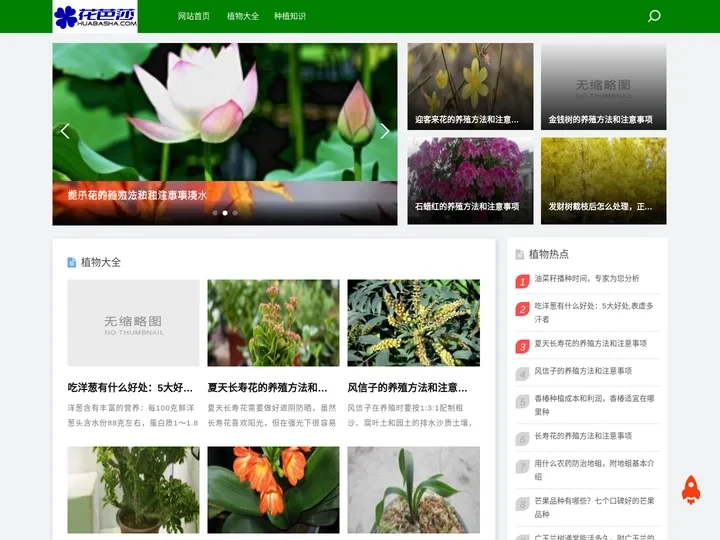Viewport: 720px width, 540px height.
Task: Click the 植物热点 sidebar heading
Action: tap(549, 254)
